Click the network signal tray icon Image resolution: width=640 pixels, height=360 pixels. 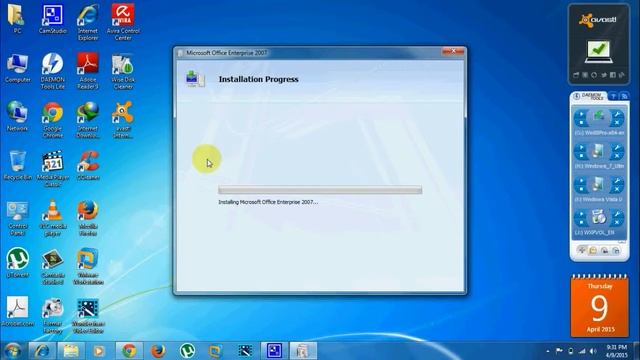pos(582,351)
